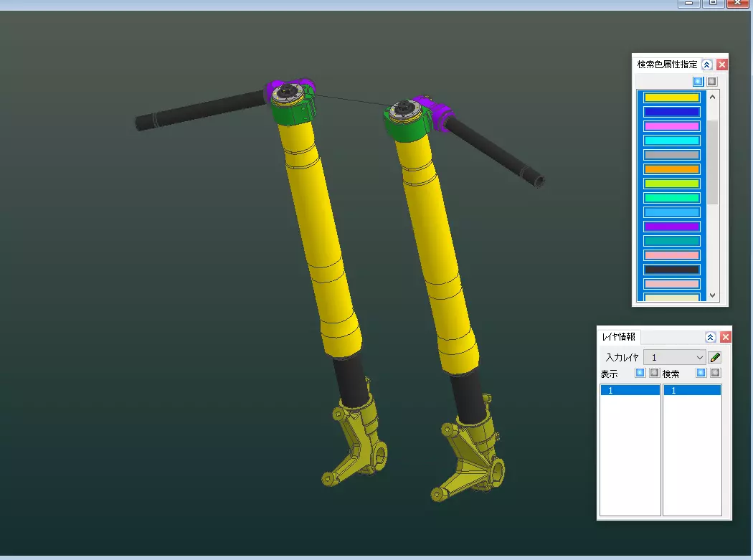The width and height of the screenshot is (753, 560).
Task: Select layer 1 in the 検索 list
Action: tap(692, 391)
